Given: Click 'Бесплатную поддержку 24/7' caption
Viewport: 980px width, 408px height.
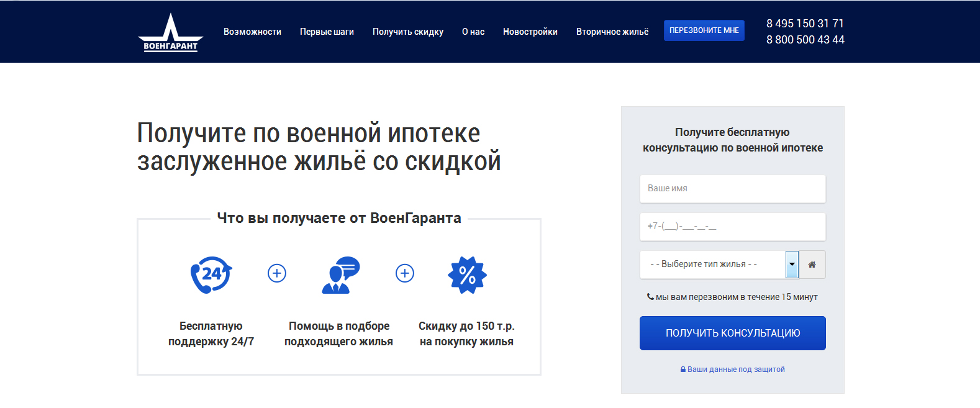Looking at the screenshot, I should pyautogui.click(x=211, y=334).
